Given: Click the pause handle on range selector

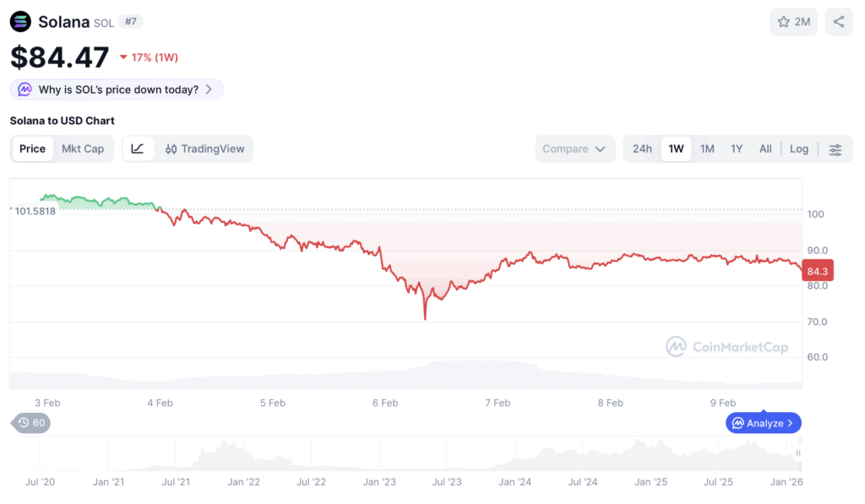Looking at the screenshot, I should 798,453.
